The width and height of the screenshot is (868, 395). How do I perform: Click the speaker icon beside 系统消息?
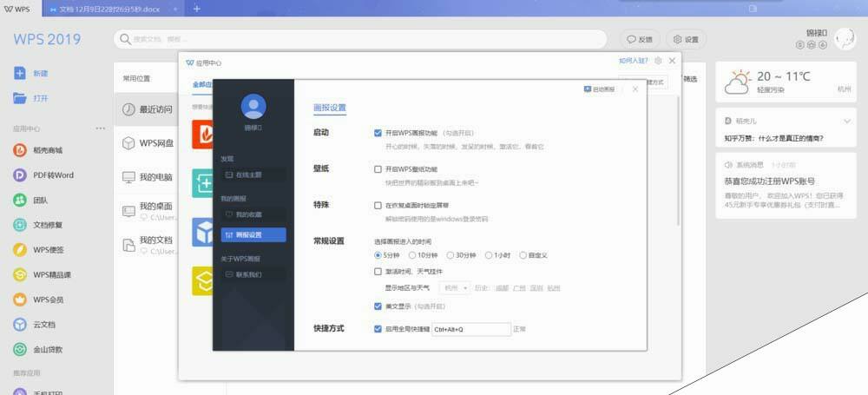tap(728, 165)
